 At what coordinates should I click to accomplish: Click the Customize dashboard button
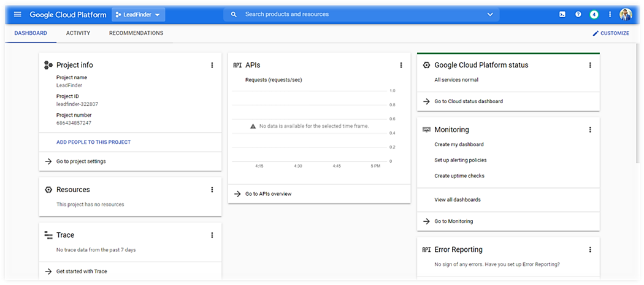(x=610, y=33)
